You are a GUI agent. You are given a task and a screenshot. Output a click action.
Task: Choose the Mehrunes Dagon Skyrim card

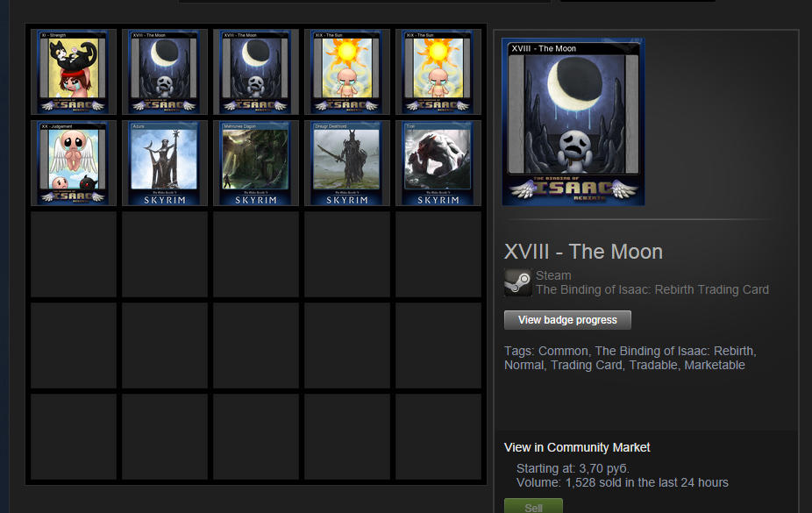256,163
